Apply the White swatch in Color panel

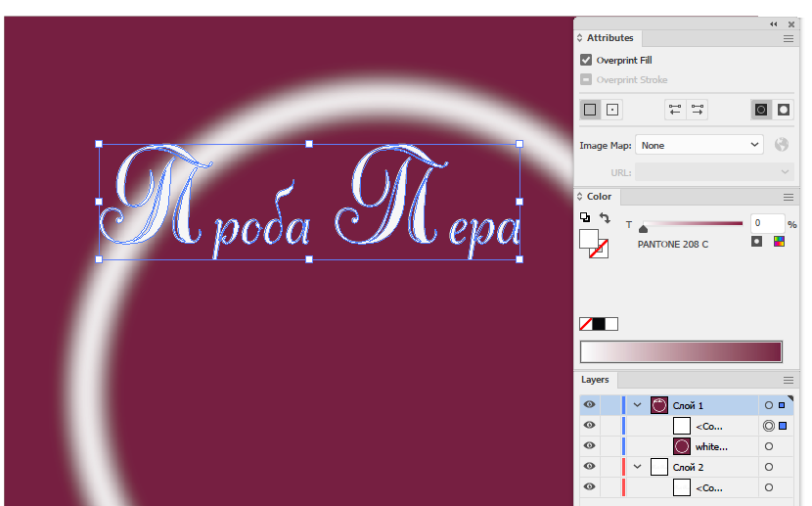[x=611, y=324]
